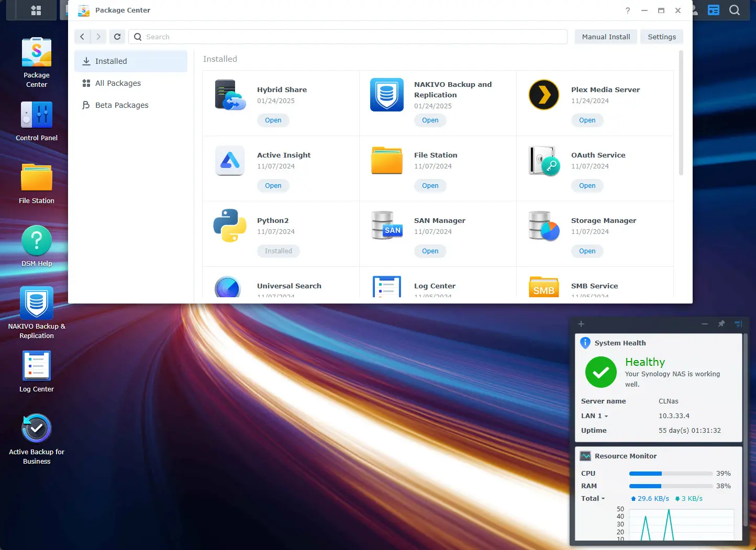Click Open under OAuth Service
Image resolution: width=756 pixels, height=550 pixels.
coord(587,186)
